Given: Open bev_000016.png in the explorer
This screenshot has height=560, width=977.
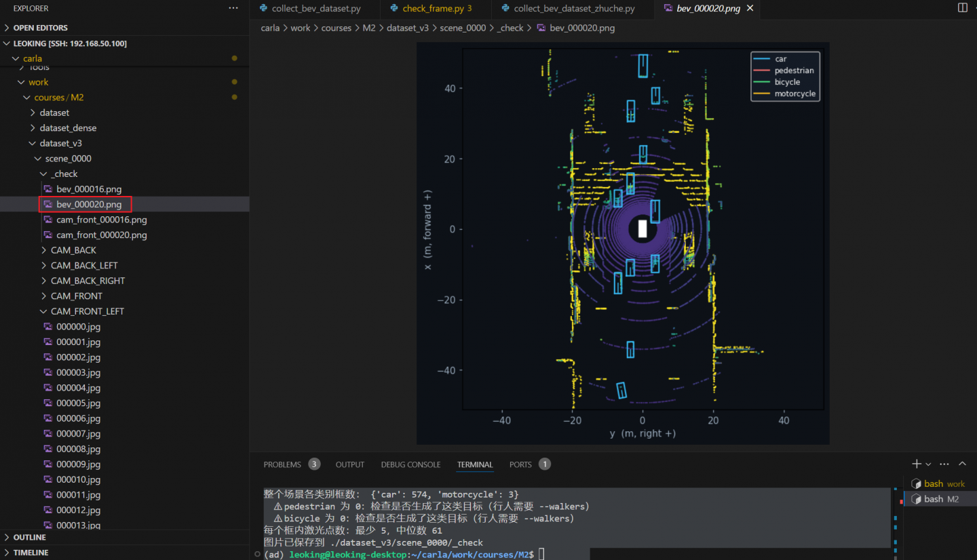Looking at the screenshot, I should 125,188.
